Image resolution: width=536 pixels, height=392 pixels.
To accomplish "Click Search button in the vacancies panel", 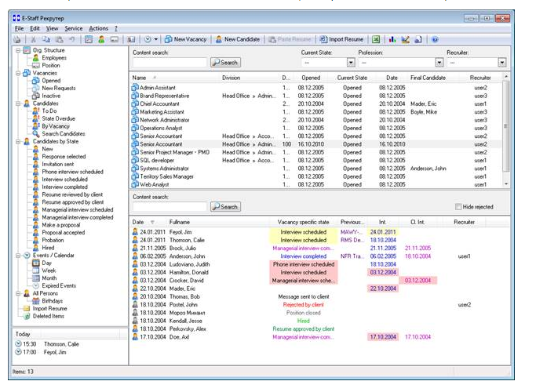I will coord(225,63).
